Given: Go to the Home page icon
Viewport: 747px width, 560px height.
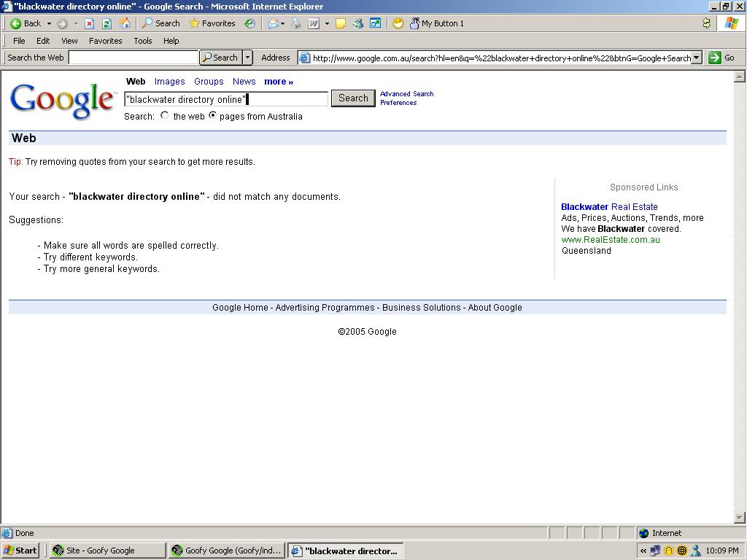Looking at the screenshot, I should click(125, 23).
